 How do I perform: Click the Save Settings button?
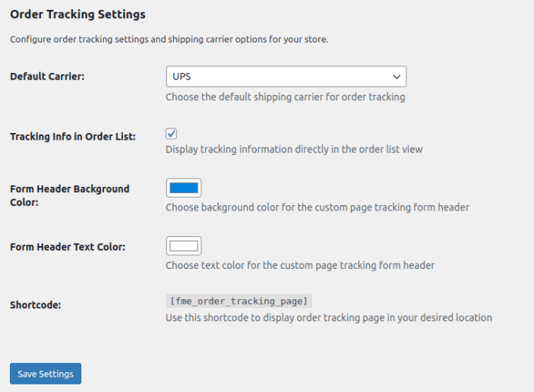click(46, 374)
